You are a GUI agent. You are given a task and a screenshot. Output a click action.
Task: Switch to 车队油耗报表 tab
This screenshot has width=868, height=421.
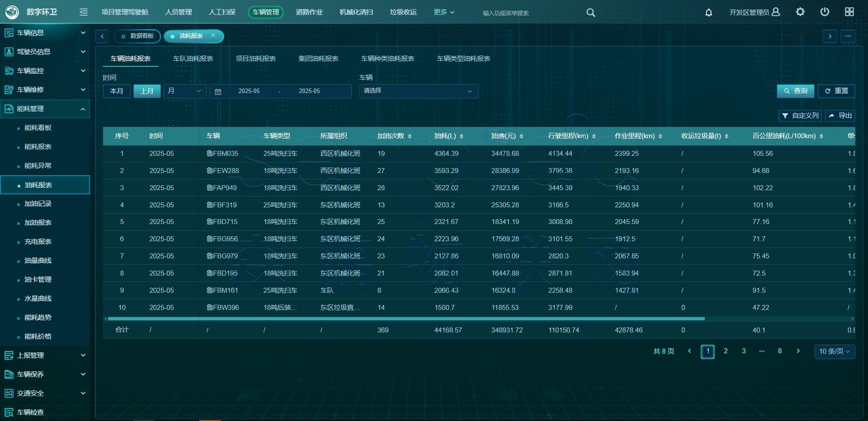193,59
